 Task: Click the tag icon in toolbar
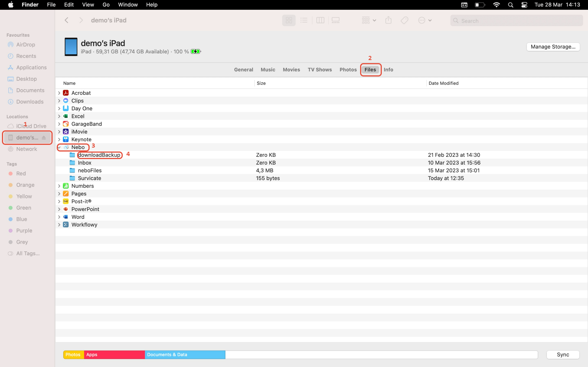(404, 20)
